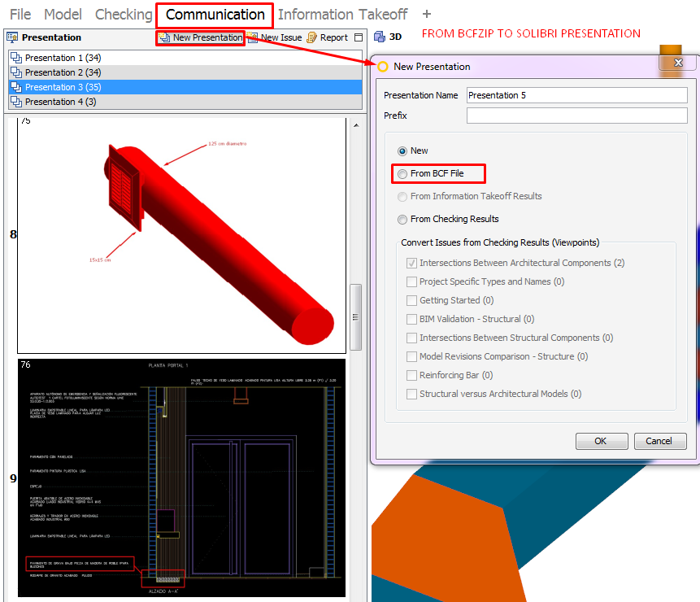700x602 pixels.
Task: Close the New Presentation dialog
Action: point(678,63)
